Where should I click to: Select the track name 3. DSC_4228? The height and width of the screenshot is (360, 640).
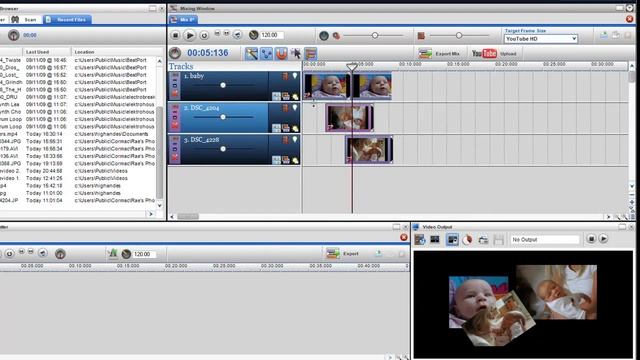[201, 140]
